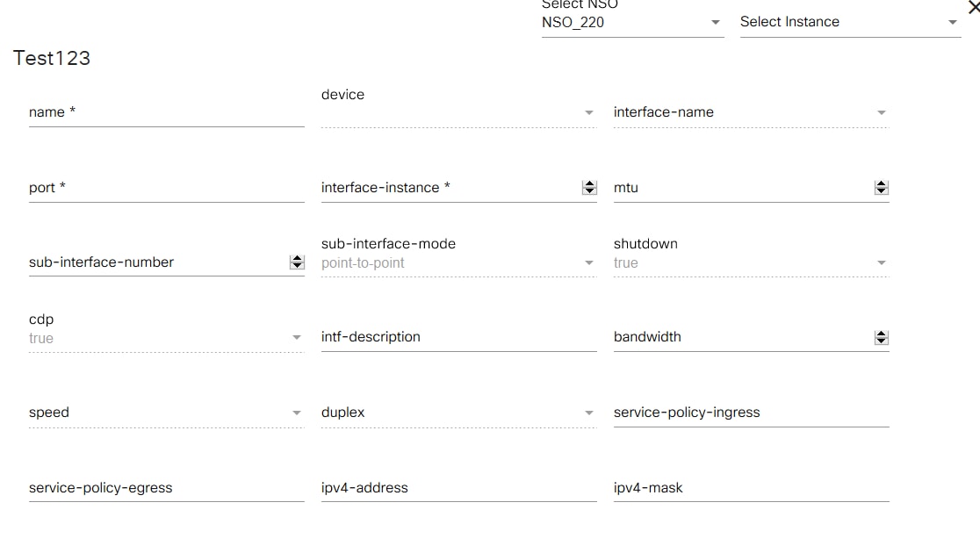This screenshot has width=980, height=560.
Task: Click the ipv4-address input field
Action: pyautogui.click(x=458, y=488)
